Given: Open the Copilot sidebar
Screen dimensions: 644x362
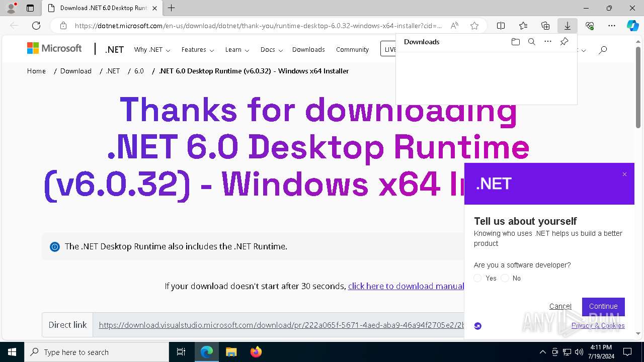Looking at the screenshot, I should [632, 26].
